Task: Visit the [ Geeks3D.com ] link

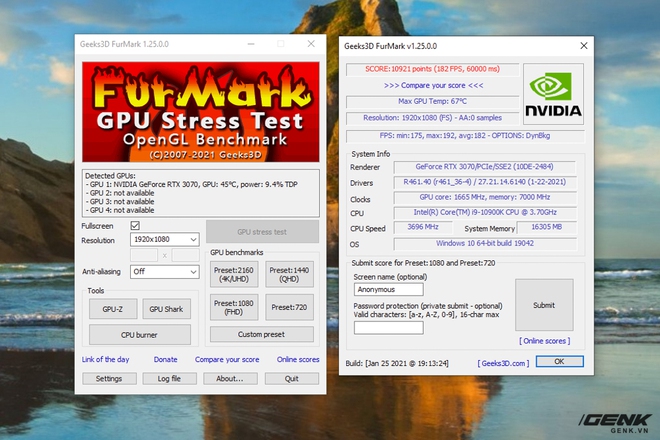Action: 503,363
